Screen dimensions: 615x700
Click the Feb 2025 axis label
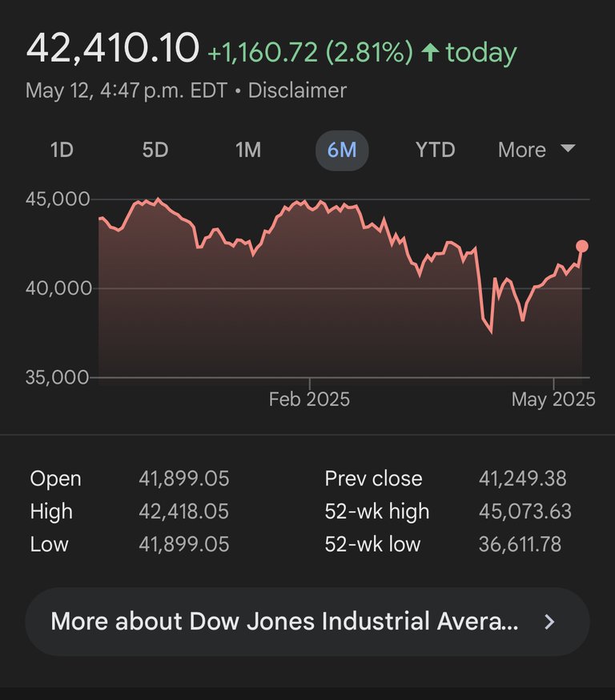(x=309, y=399)
